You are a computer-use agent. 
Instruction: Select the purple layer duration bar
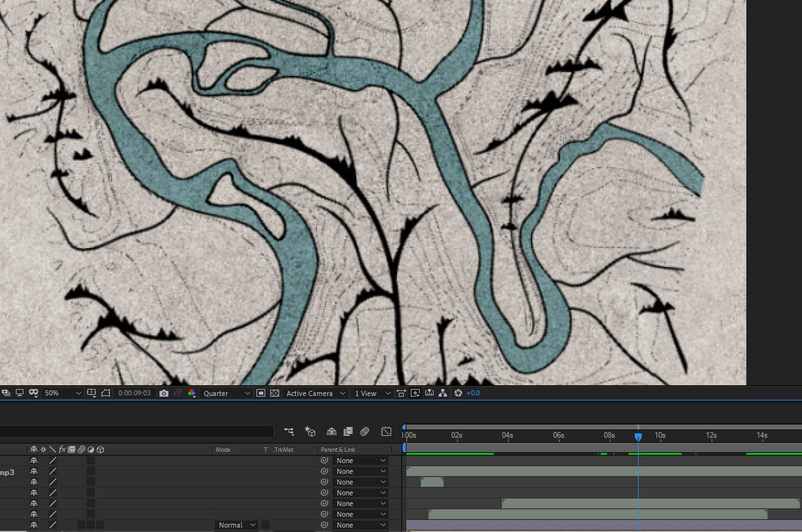tap(604, 525)
